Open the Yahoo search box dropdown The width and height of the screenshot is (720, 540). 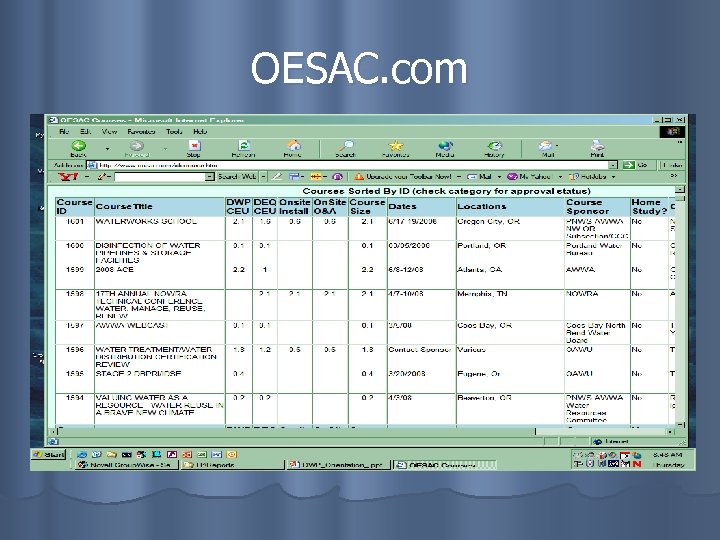point(209,177)
